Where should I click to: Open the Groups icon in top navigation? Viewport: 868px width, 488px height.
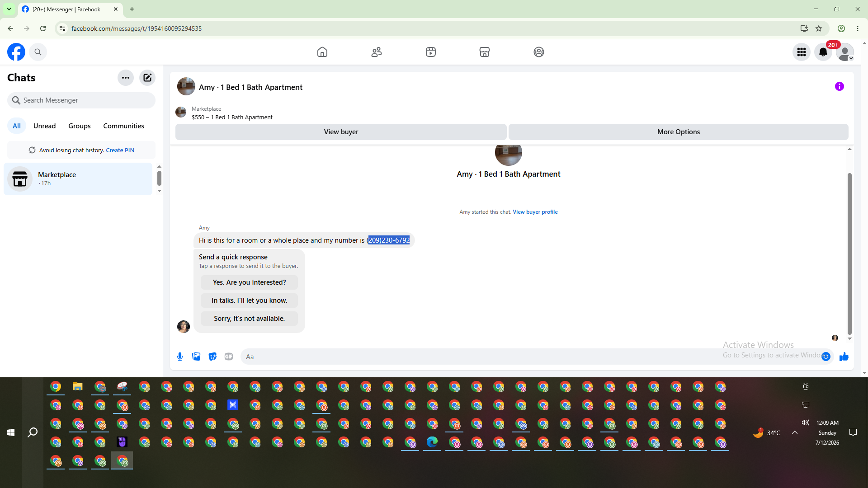[x=539, y=52]
